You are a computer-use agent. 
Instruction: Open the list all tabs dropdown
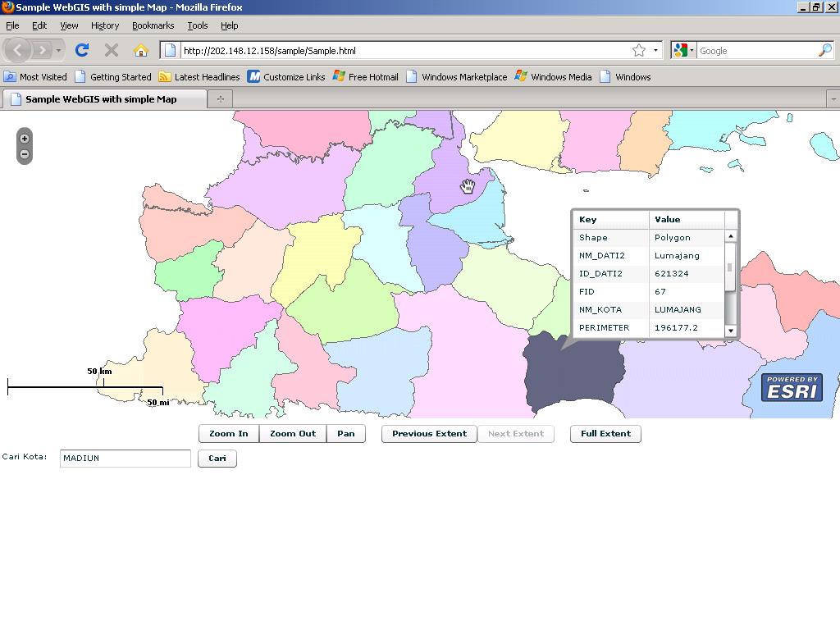point(833,99)
